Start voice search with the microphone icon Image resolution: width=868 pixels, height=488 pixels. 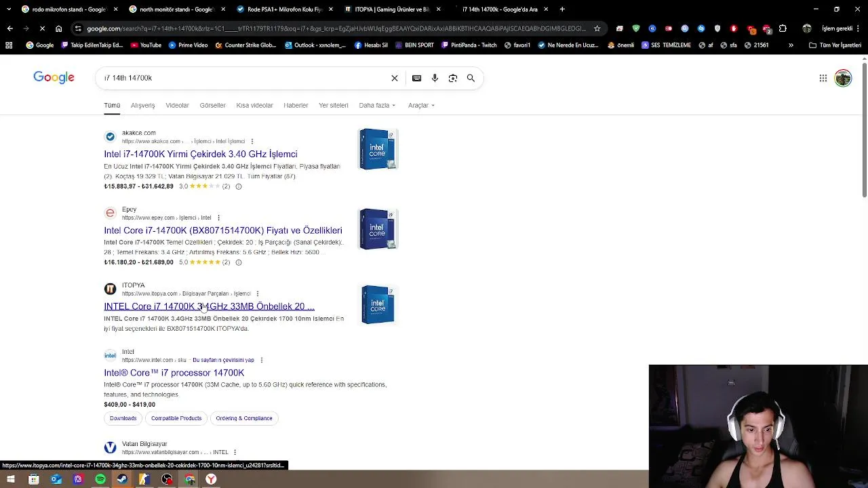[x=435, y=78]
